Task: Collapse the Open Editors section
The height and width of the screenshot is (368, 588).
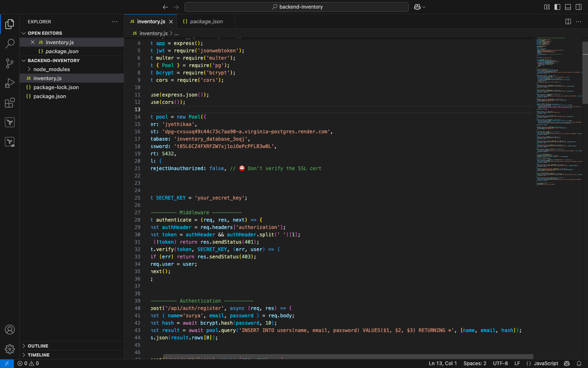Action: tap(45, 33)
